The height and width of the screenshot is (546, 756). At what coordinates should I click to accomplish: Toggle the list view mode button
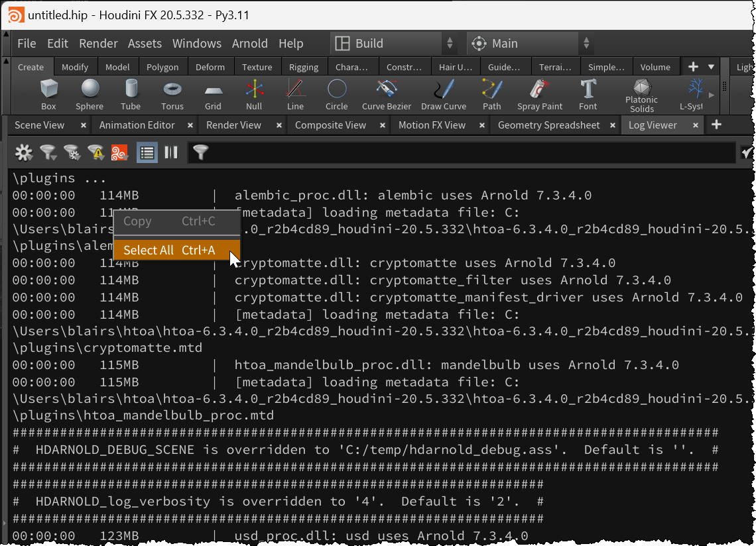click(147, 153)
